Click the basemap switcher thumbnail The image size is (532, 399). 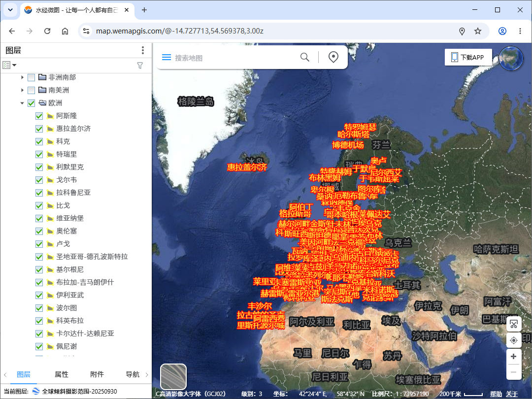pos(173,377)
